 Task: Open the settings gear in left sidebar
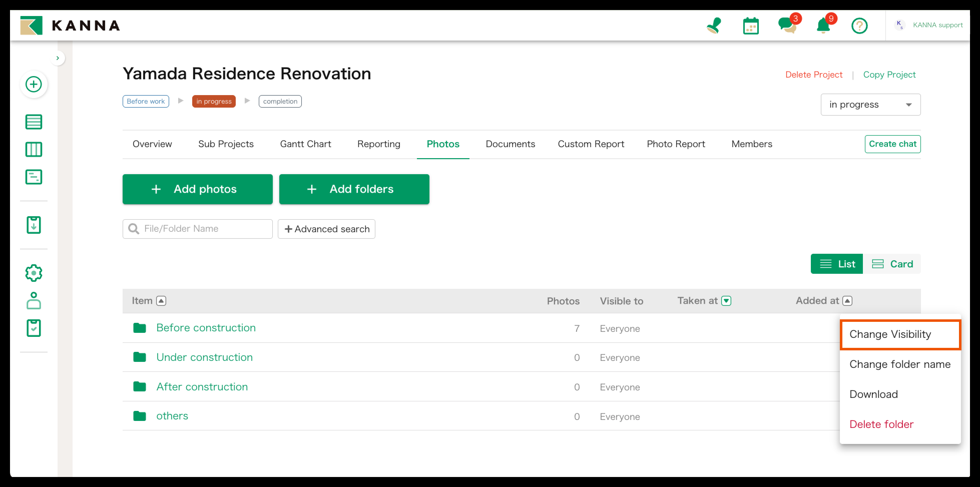tap(34, 273)
